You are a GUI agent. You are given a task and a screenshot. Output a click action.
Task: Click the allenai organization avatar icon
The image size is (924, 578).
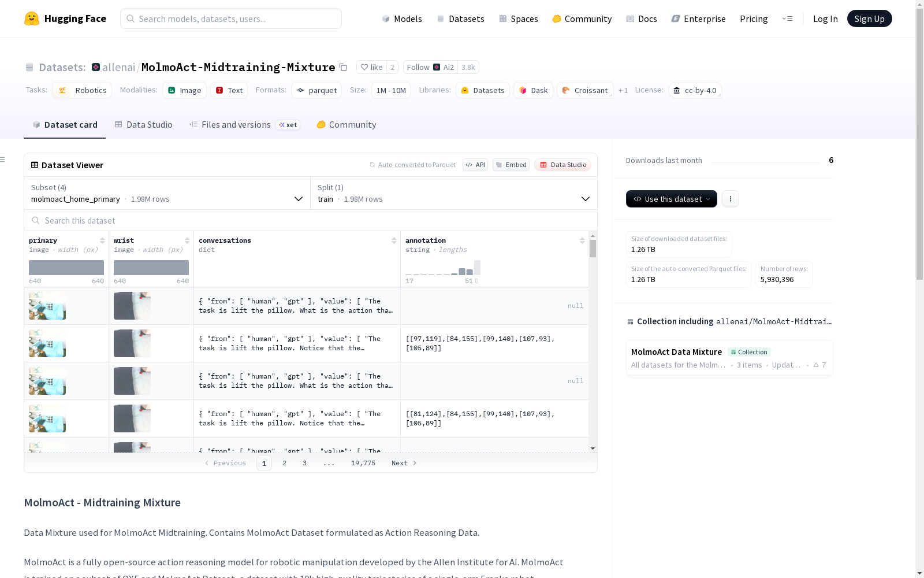96,67
